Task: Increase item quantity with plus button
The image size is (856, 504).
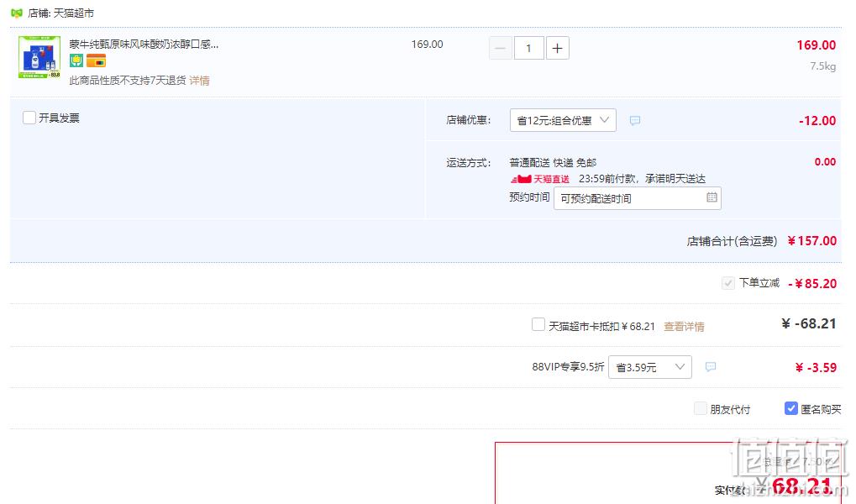Action: point(557,48)
